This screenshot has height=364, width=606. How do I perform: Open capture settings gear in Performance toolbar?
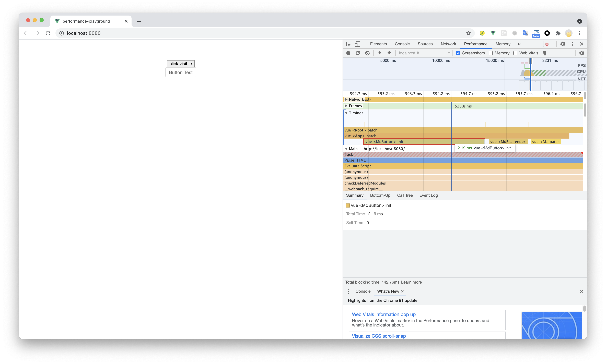click(x=581, y=53)
